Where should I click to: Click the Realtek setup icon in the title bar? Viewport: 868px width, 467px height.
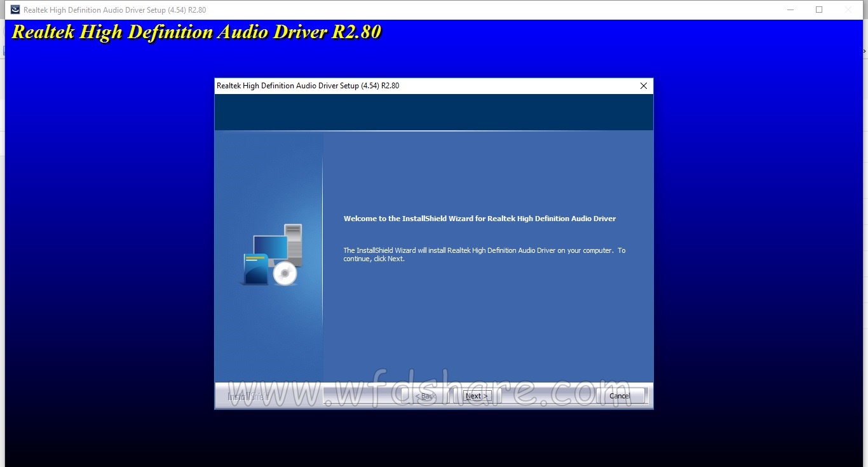(15, 10)
